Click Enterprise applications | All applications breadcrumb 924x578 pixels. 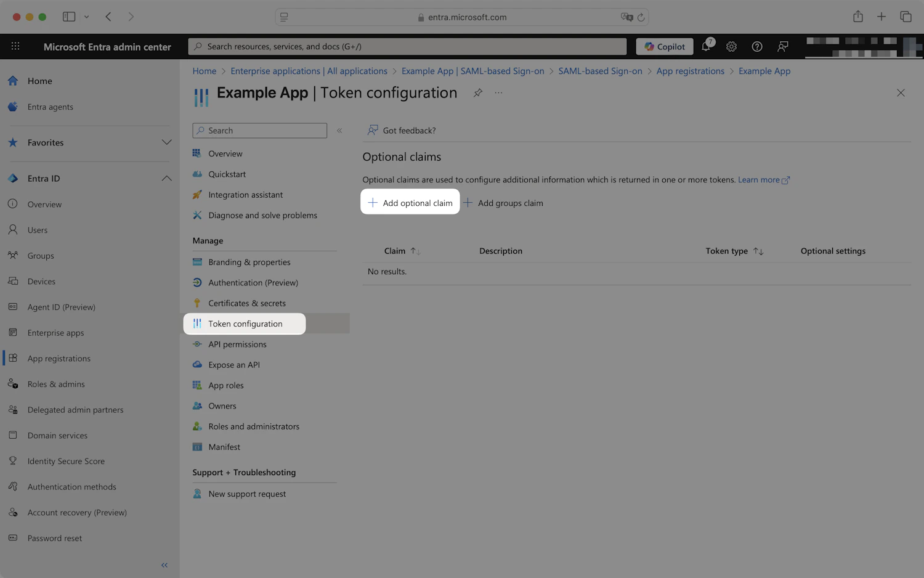[x=309, y=71]
